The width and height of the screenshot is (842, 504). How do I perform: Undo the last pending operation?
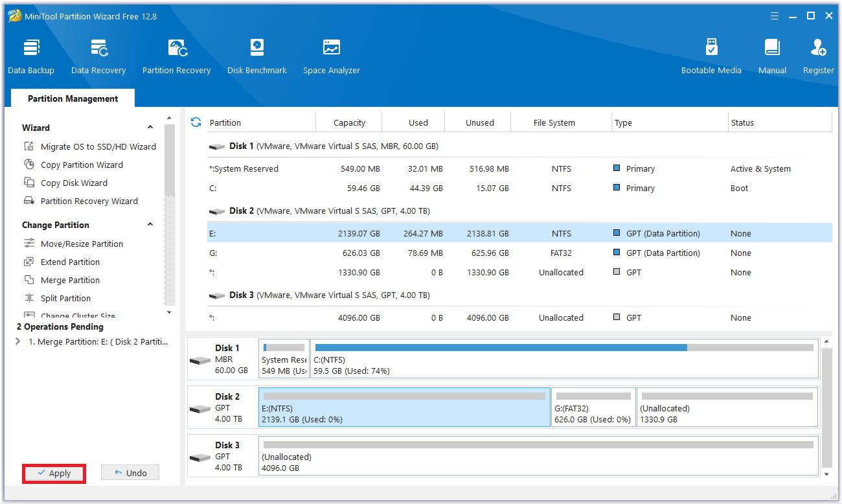coord(130,473)
